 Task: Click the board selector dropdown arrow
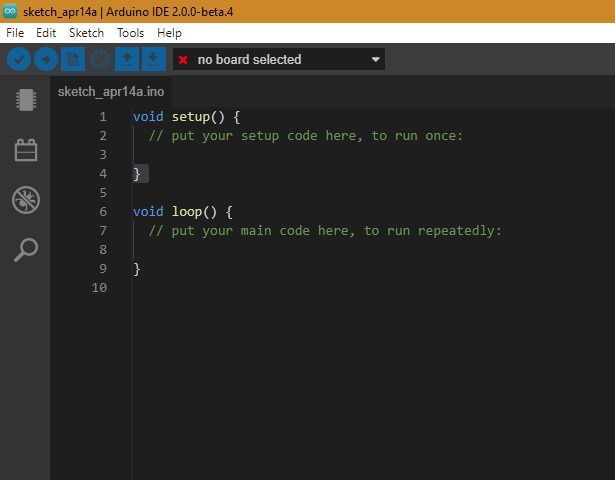pyautogui.click(x=375, y=60)
